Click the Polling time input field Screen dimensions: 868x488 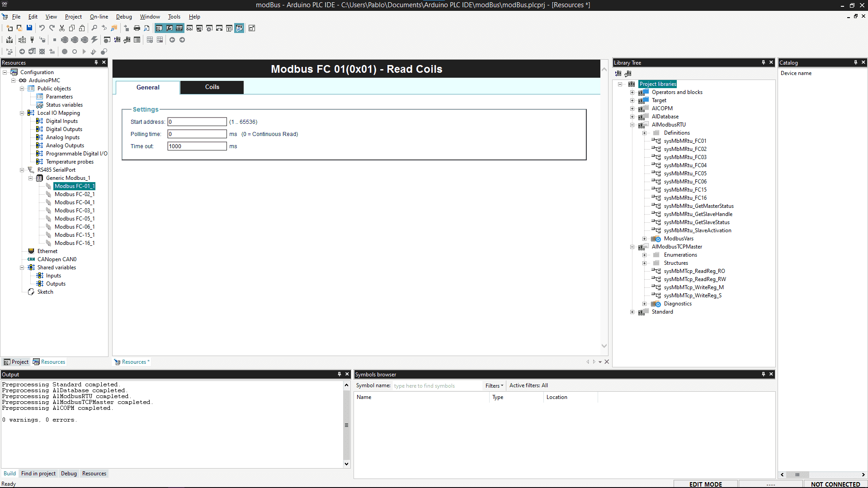click(197, 134)
